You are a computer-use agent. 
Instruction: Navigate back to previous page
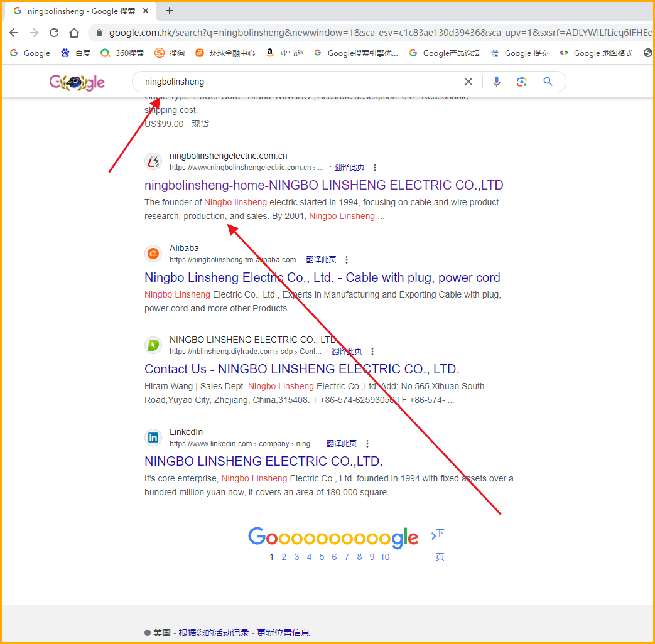point(14,33)
